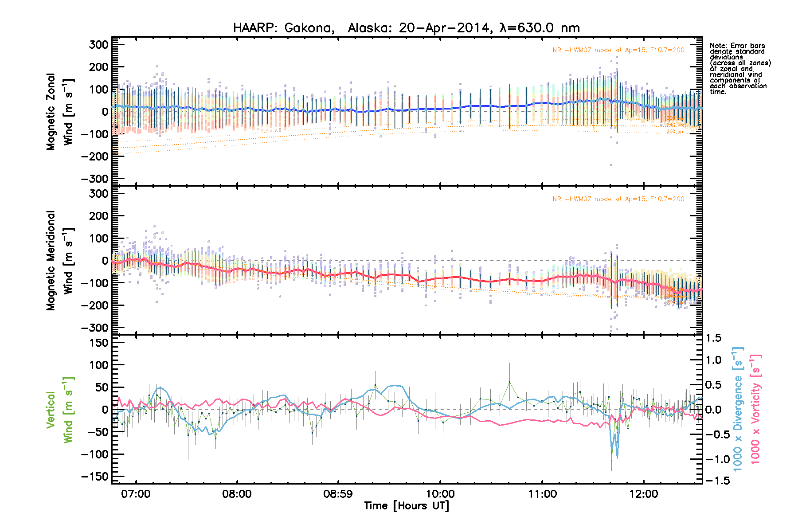This screenshot has height=532, width=798.
Task: Click the 12:00 time tick label
Action: [x=643, y=494]
